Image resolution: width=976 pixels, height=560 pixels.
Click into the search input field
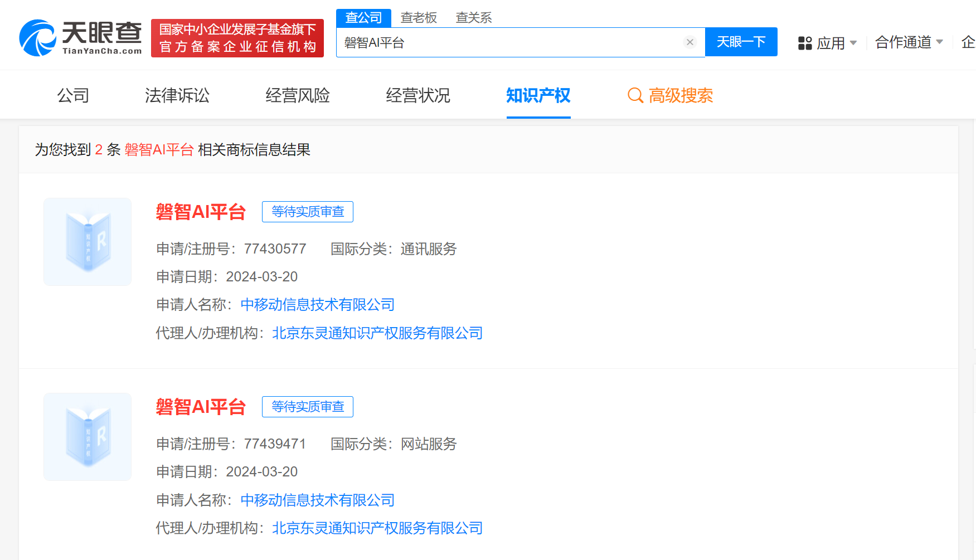(x=510, y=42)
